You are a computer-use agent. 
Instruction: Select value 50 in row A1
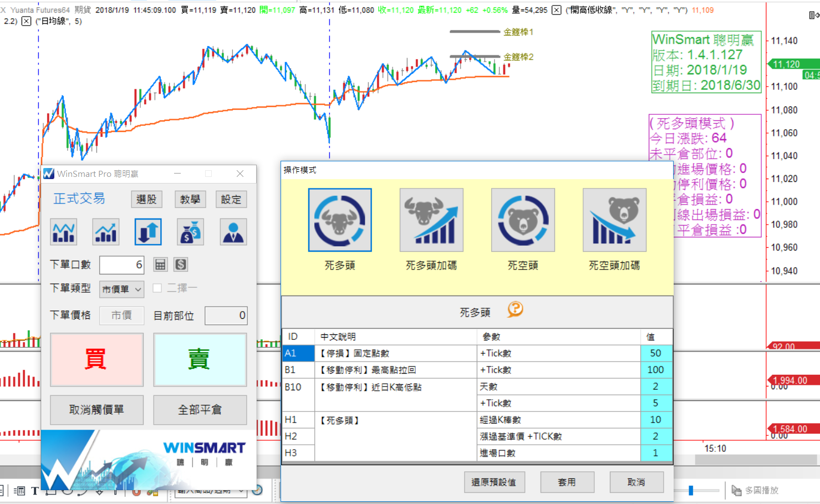(x=656, y=353)
